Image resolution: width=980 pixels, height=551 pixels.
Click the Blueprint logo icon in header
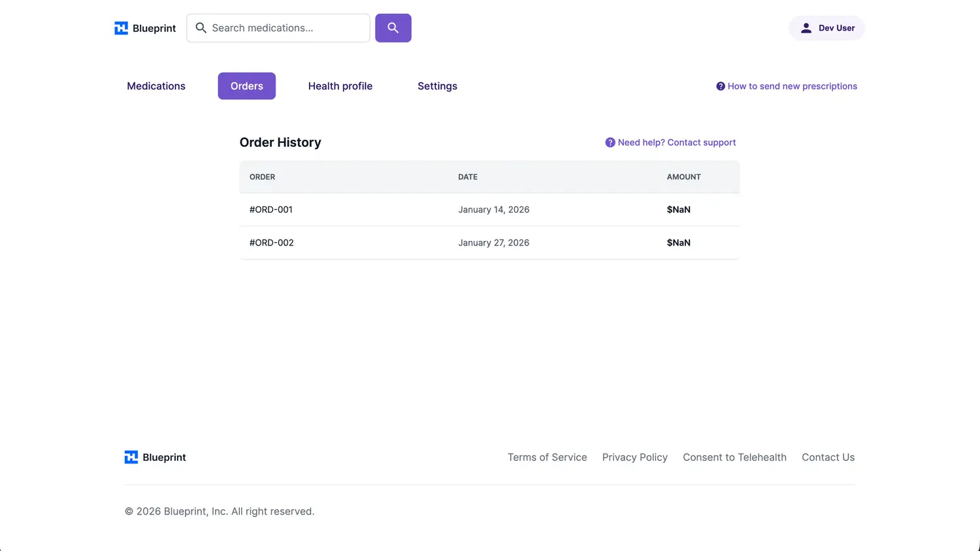[x=122, y=28]
